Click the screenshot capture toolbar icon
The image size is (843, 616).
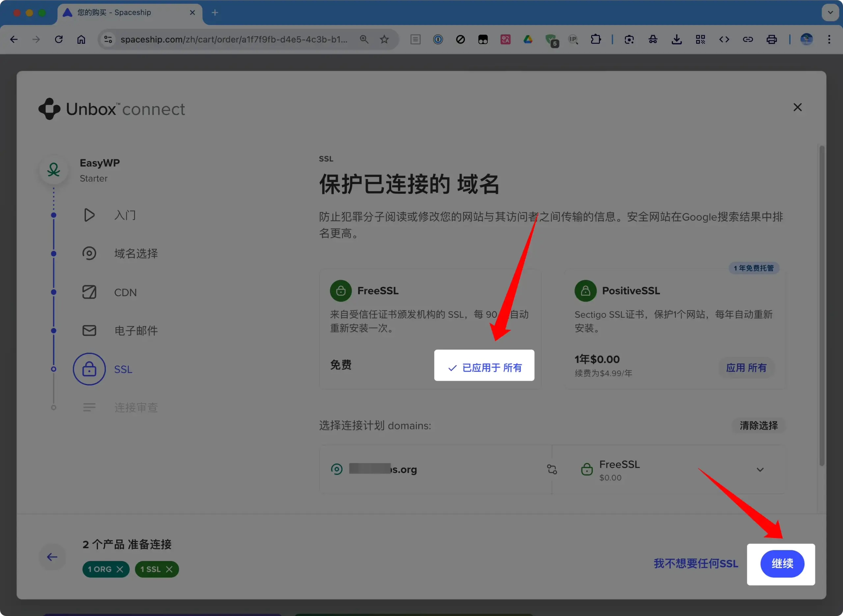[629, 40]
